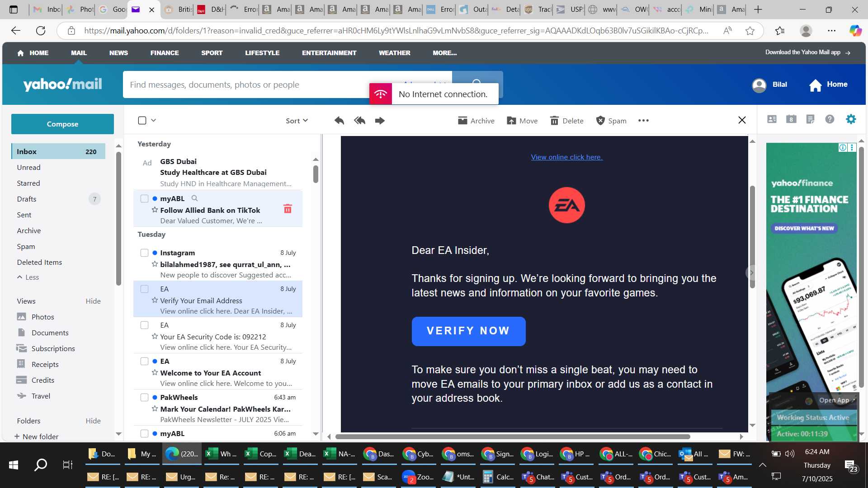
Task: Go to the FINANCE tab
Action: click(165, 53)
